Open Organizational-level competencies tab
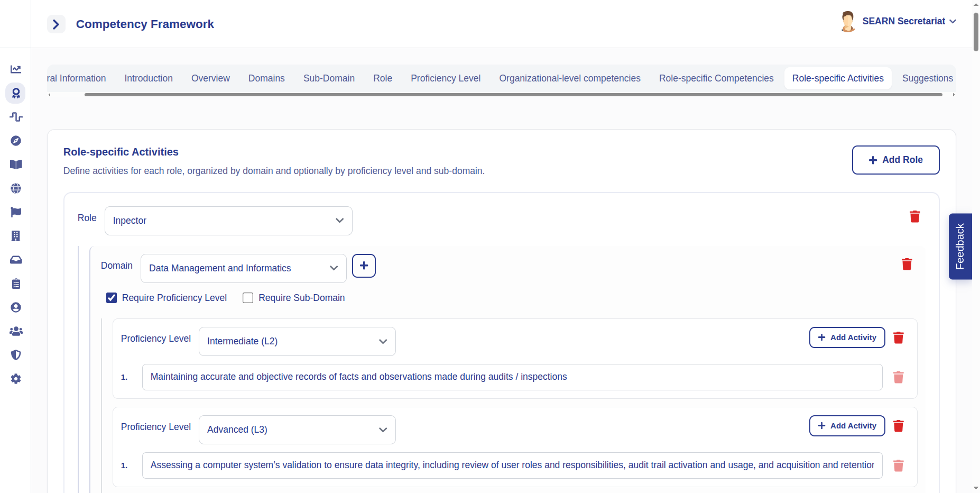The width and height of the screenshot is (980, 493). (x=570, y=78)
